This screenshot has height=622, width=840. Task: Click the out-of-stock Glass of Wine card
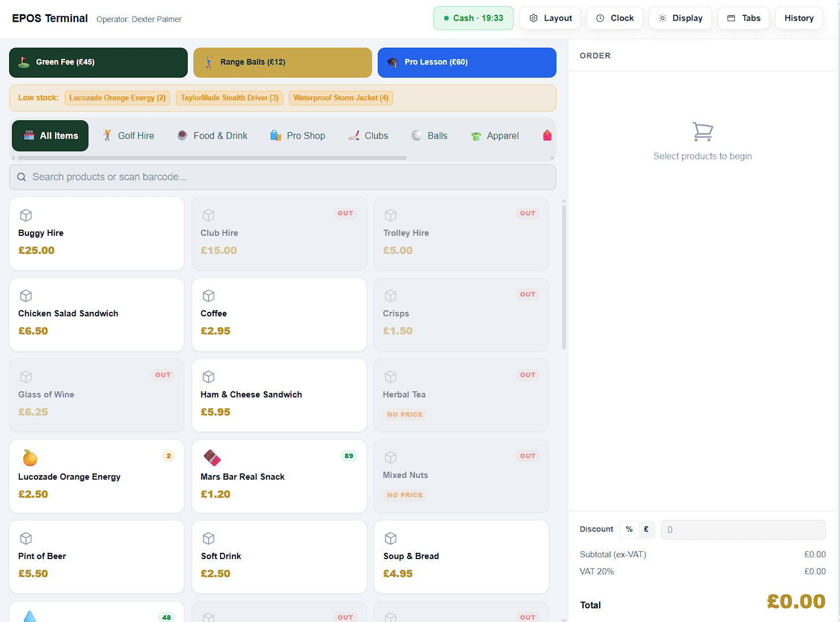[96, 395]
